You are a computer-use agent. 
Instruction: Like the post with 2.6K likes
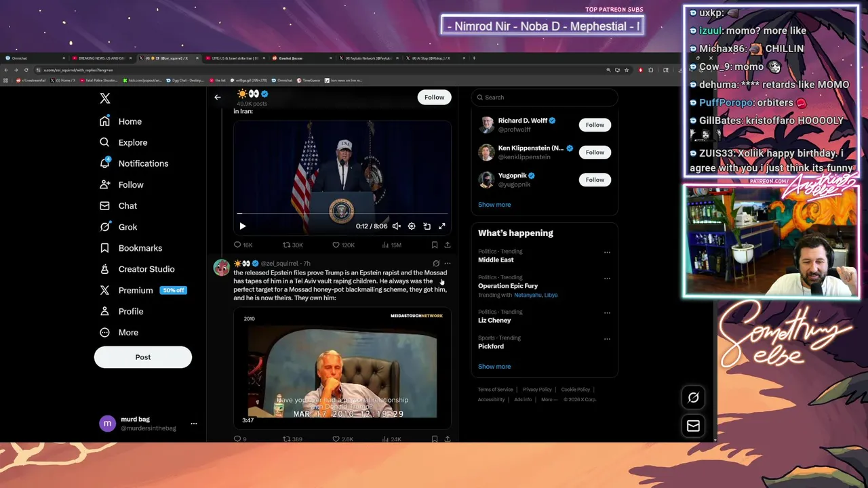point(342,439)
